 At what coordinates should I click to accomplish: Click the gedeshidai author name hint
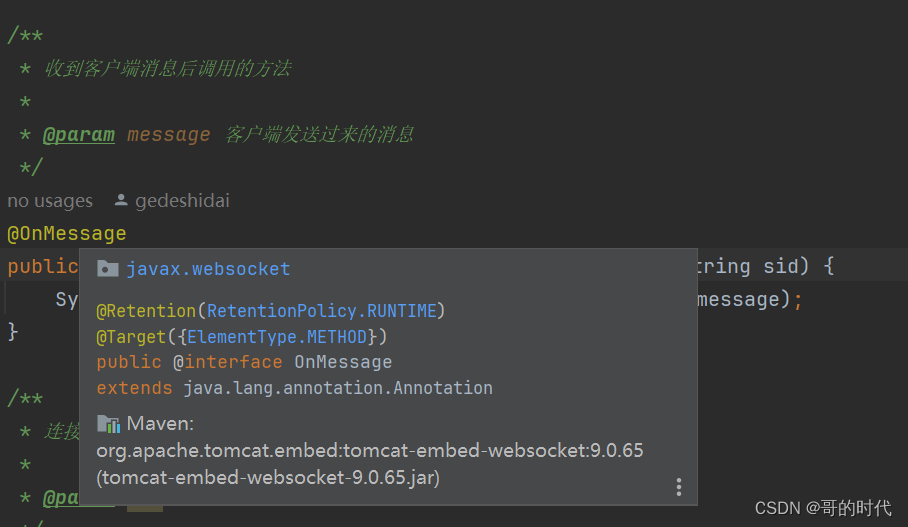182,201
